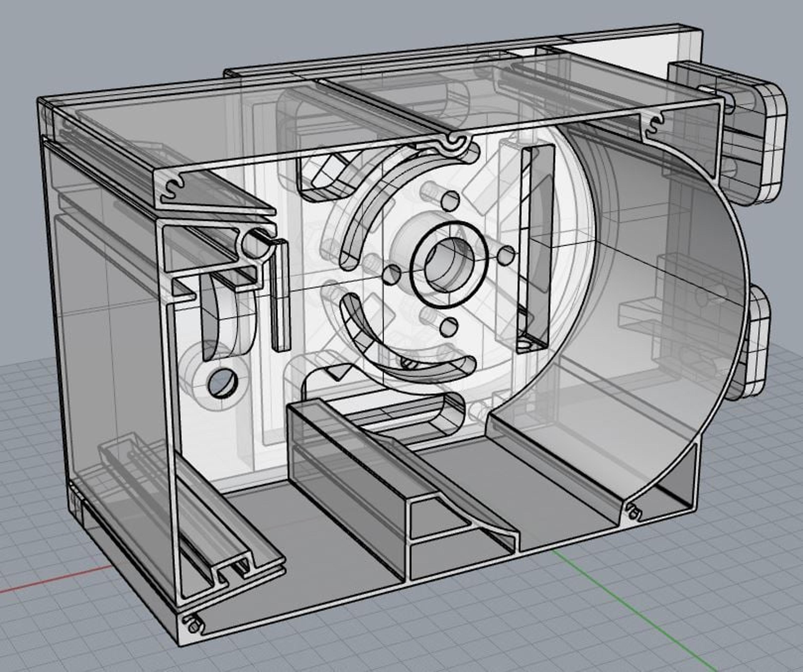803x672 pixels.
Task: Select the lower curved arc slot
Action: [x=398, y=340]
